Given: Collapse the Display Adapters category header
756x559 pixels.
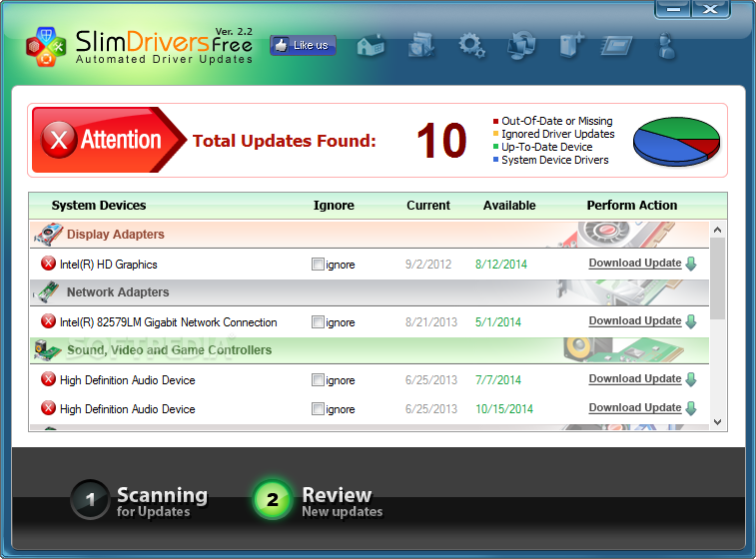Looking at the screenshot, I should pyautogui.click(x=370, y=235).
